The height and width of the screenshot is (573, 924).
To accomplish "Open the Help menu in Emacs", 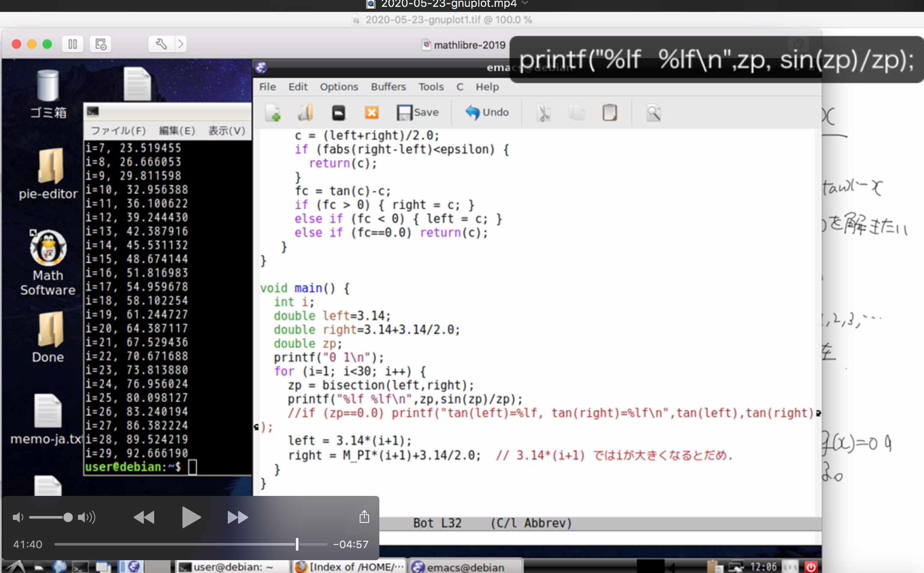I will [487, 87].
